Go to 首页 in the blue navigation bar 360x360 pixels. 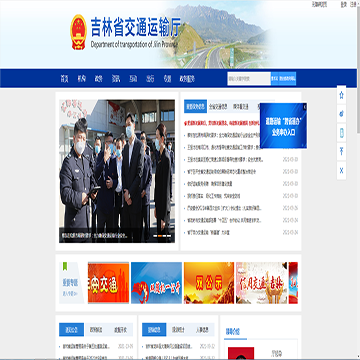coord(64,79)
